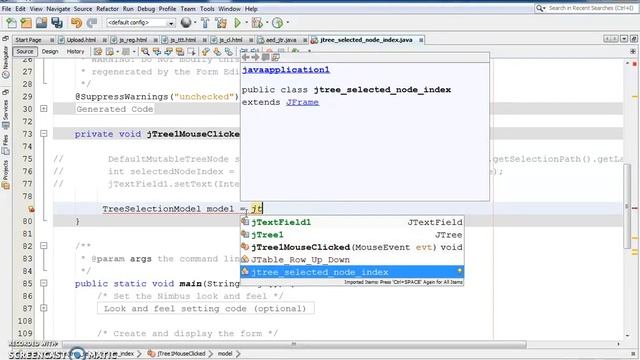Click the New Project toolbar icon
This screenshot has height=360, width=640.
click(x=27, y=23)
